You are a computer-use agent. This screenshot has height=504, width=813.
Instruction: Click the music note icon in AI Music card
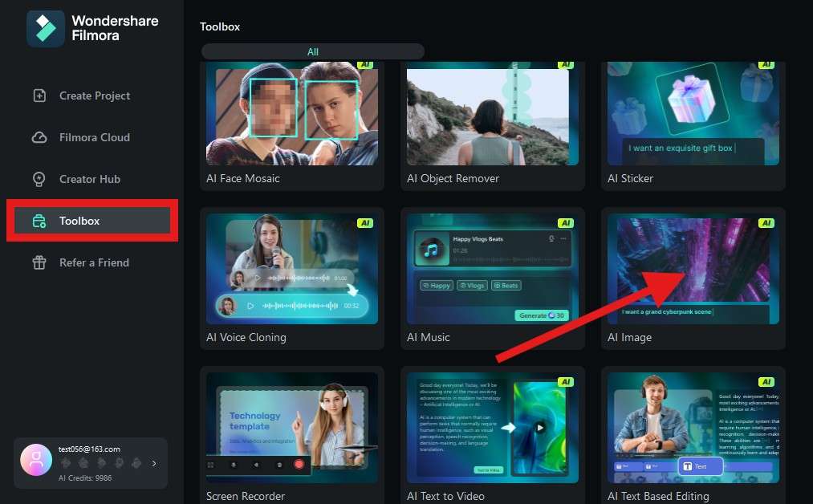pyautogui.click(x=432, y=250)
